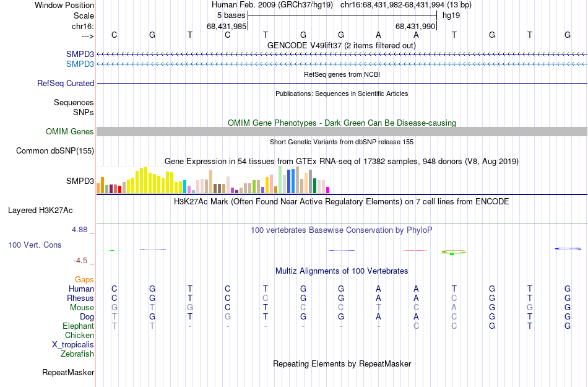Open Gene Expression in 54 tissues GTEx title

click(342, 161)
